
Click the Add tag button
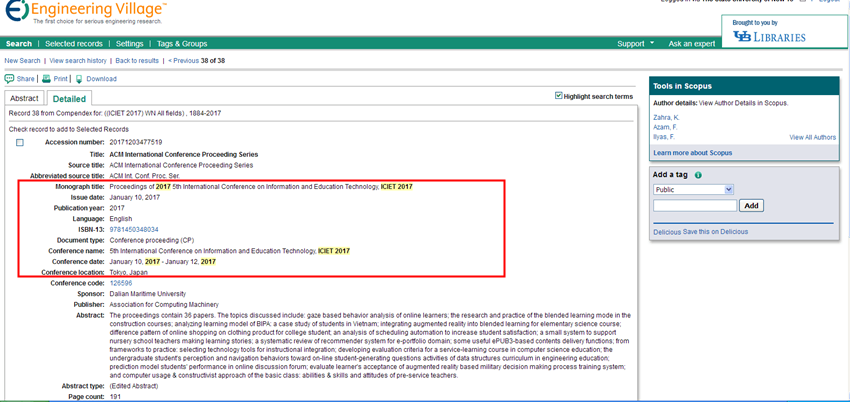[751, 206]
